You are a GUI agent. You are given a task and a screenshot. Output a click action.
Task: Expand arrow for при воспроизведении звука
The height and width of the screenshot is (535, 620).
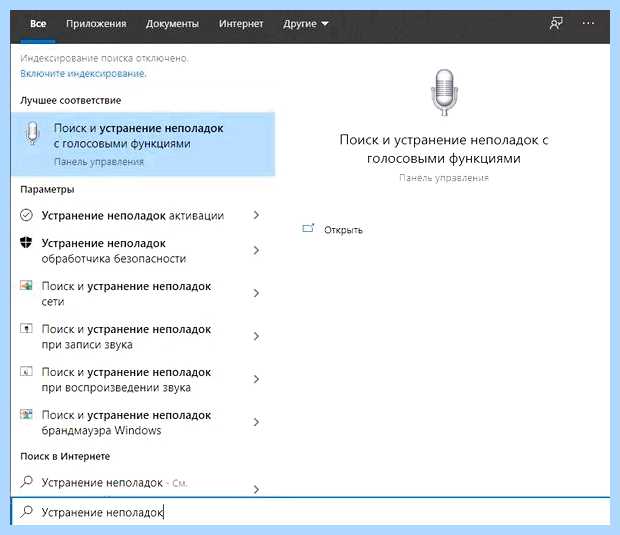(x=256, y=379)
